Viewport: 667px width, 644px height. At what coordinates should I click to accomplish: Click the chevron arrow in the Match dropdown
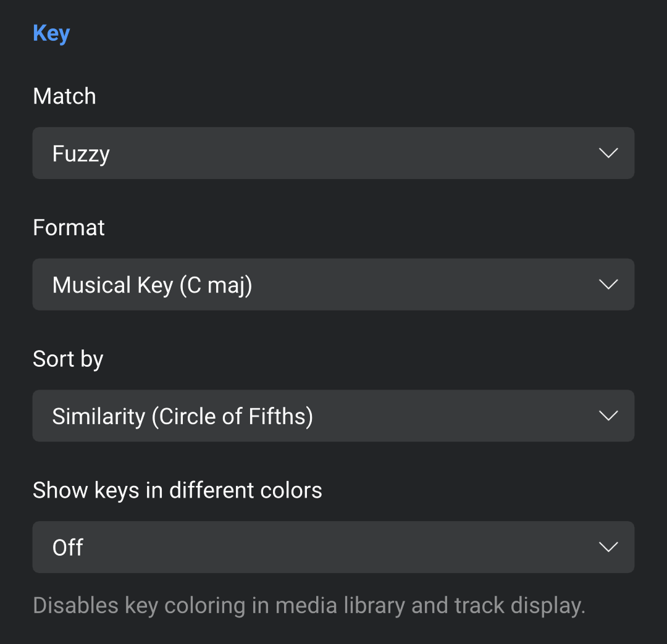[608, 153]
